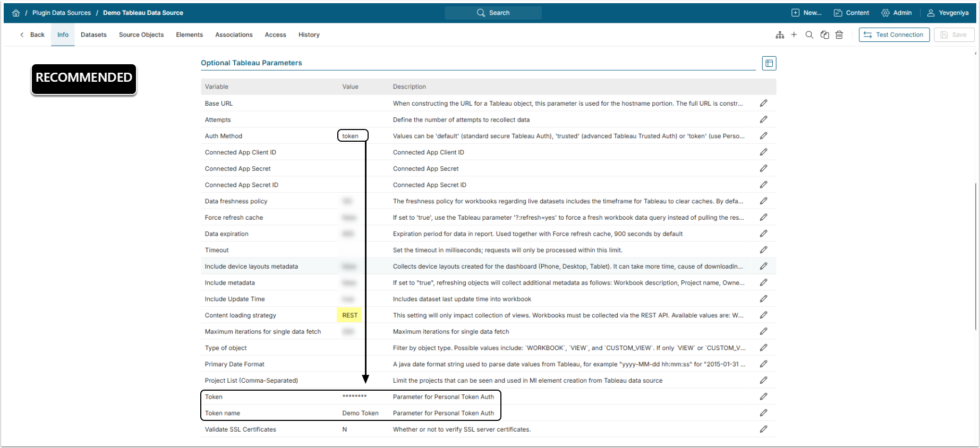Click the 'Primary Date Format' variable name

tap(234, 364)
